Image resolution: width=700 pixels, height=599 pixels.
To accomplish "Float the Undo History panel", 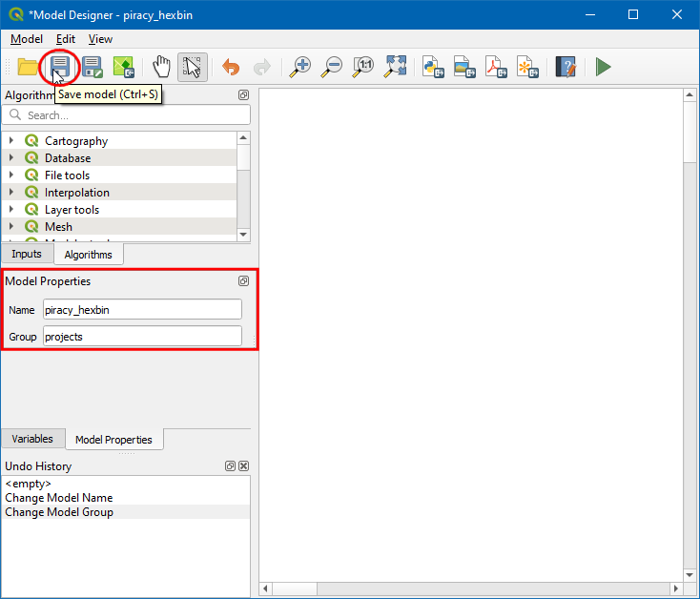I will pyautogui.click(x=230, y=466).
